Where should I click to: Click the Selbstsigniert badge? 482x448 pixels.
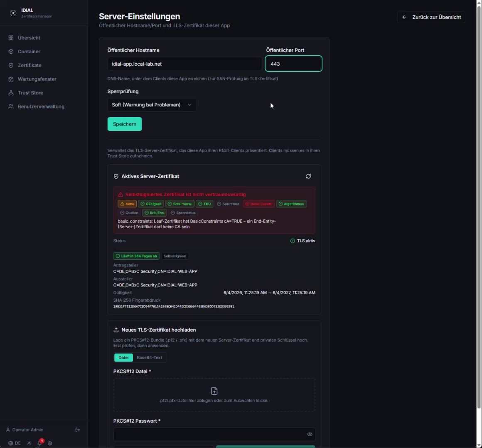[x=175, y=256]
